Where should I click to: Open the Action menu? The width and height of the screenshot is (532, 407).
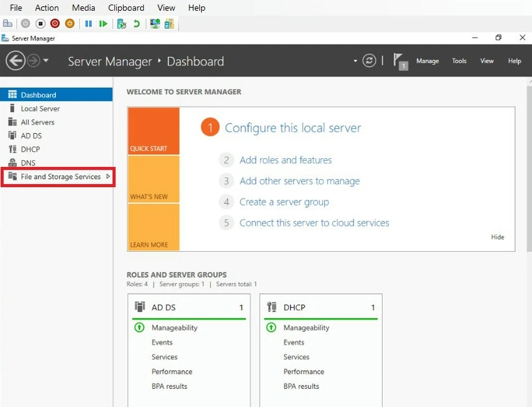pyautogui.click(x=47, y=8)
